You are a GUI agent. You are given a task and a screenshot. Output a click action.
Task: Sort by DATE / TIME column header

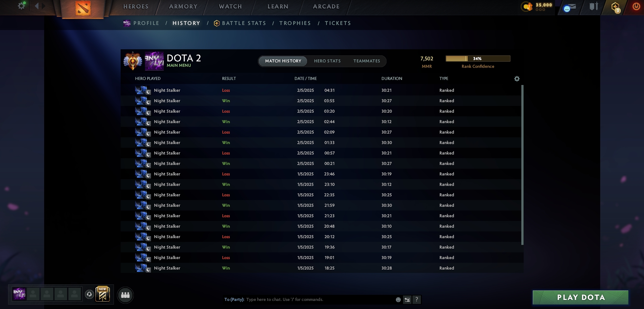click(x=306, y=79)
